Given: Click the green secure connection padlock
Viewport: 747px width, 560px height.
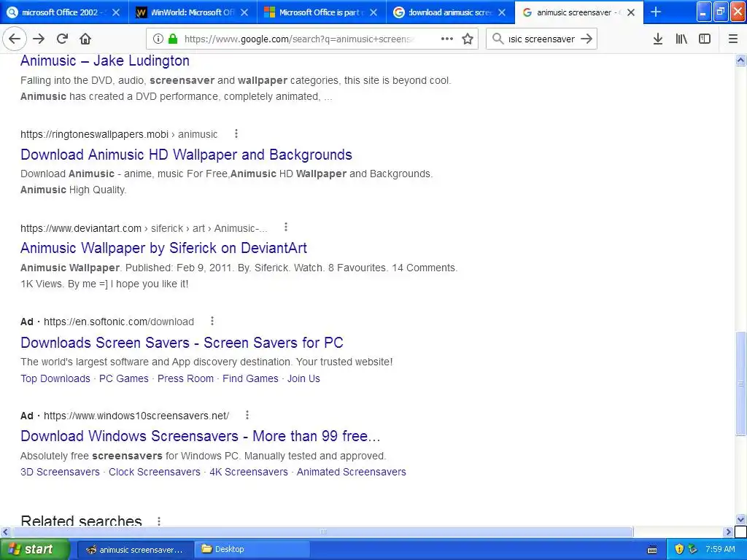Looking at the screenshot, I should click(173, 39).
